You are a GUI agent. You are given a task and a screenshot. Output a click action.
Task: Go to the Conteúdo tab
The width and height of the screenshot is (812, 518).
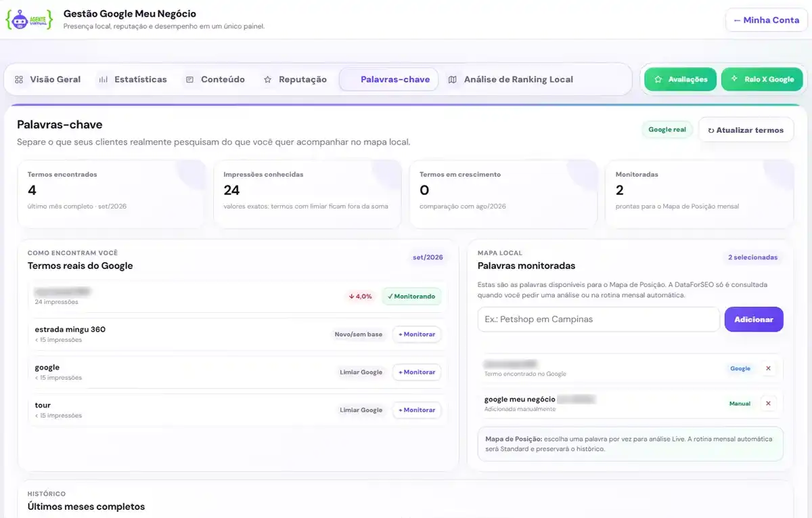[x=215, y=79]
